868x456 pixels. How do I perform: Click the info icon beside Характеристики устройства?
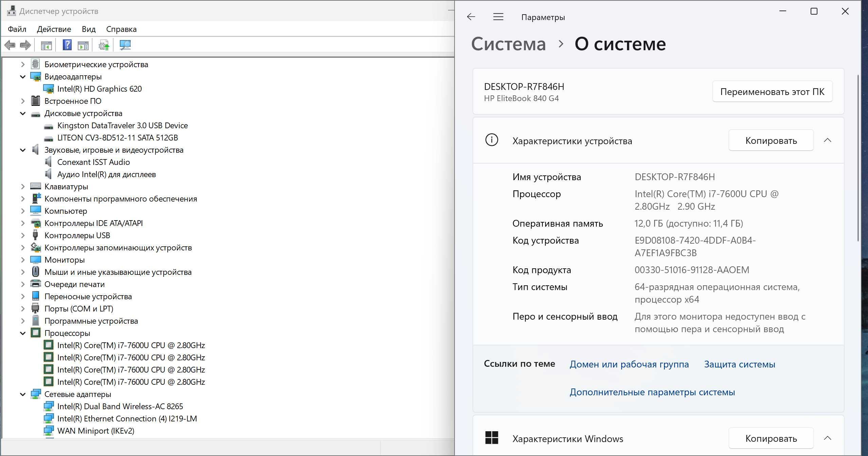tap(492, 140)
